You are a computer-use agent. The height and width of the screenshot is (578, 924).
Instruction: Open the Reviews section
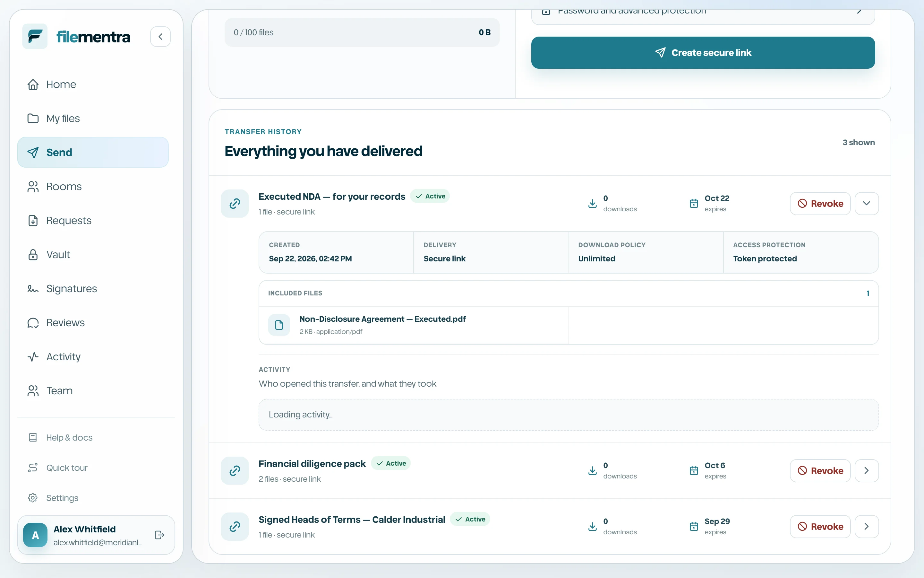point(93,323)
